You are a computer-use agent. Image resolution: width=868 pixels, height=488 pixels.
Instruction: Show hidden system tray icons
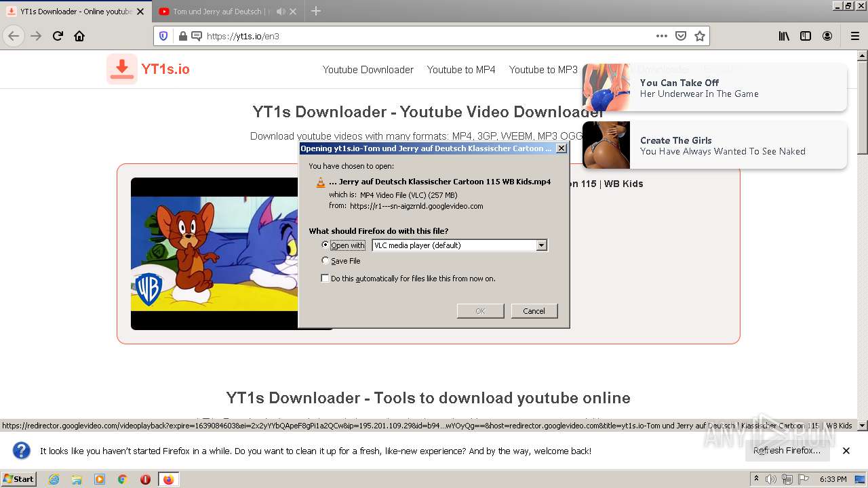(757, 479)
